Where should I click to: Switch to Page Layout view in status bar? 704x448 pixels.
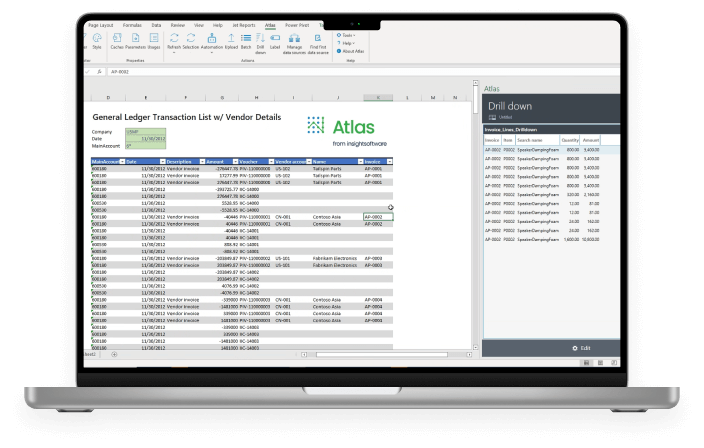600,363
